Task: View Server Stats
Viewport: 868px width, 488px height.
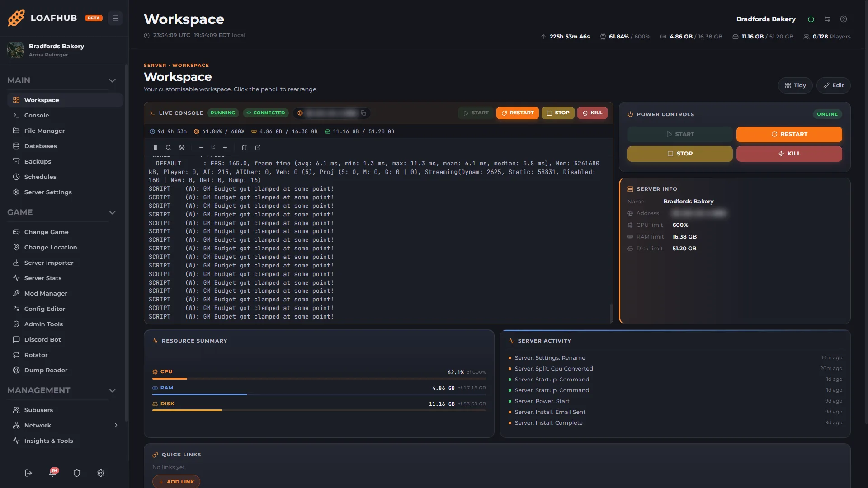Action: click(x=65, y=278)
